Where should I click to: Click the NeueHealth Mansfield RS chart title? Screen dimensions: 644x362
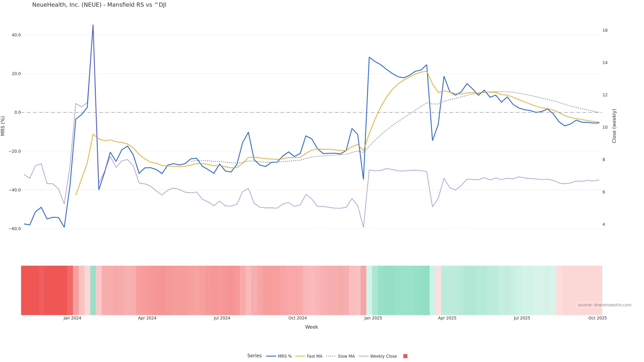tap(99, 5)
